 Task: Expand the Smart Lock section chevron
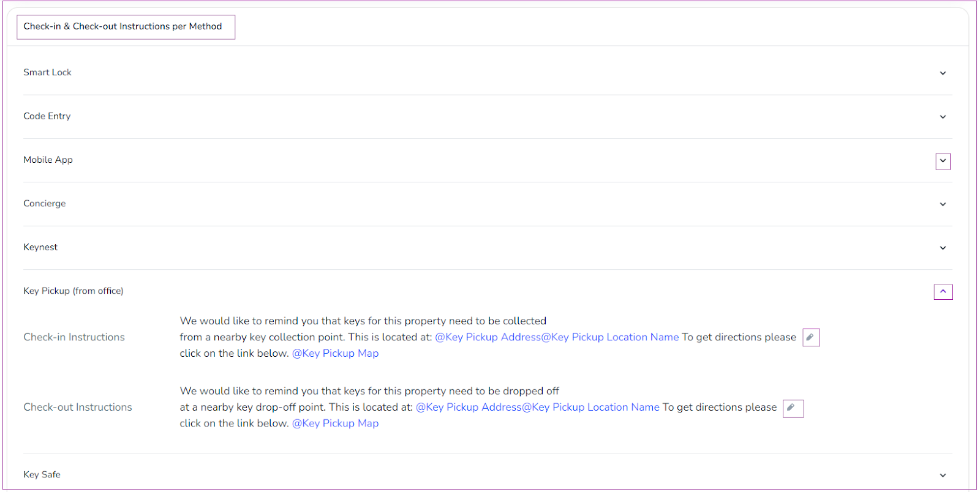(943, 73)
